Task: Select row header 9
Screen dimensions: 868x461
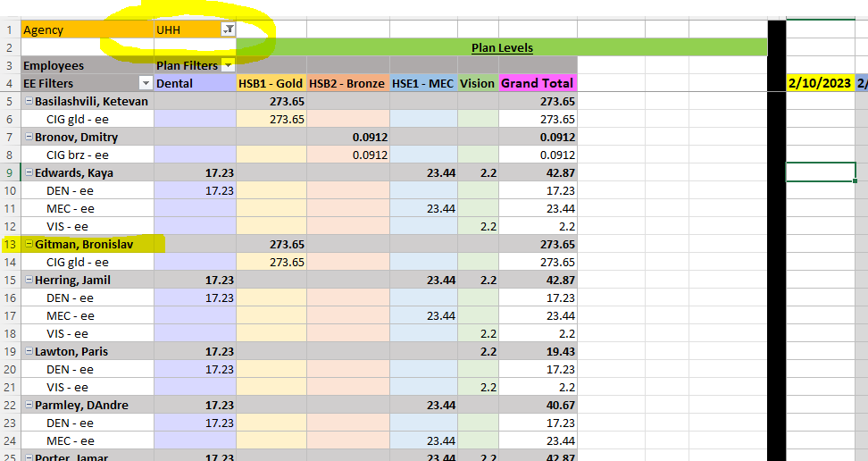Action: [x=10, y=172]
